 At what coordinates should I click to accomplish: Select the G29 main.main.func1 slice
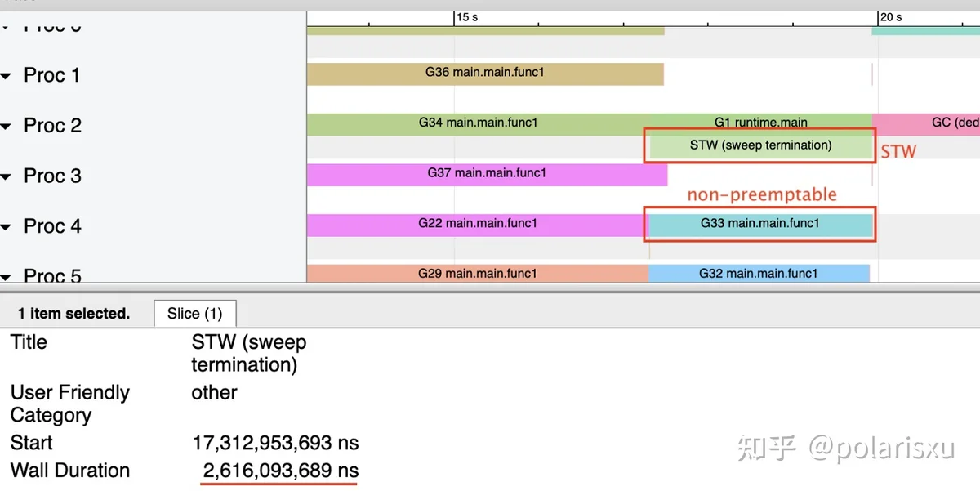(478, 274)
